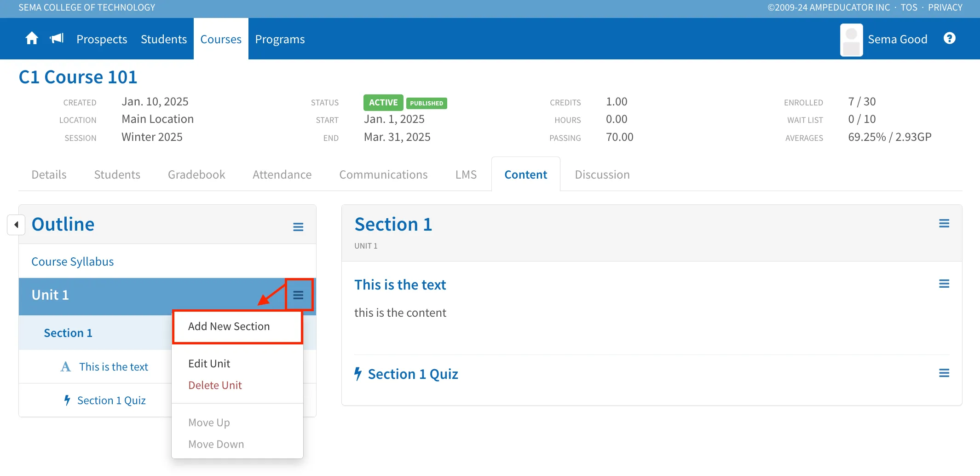Image resolution: width=980 pixels, height=476 pixels.
Task: Click the Sema Good user name
Action: (x=897, y=39)
